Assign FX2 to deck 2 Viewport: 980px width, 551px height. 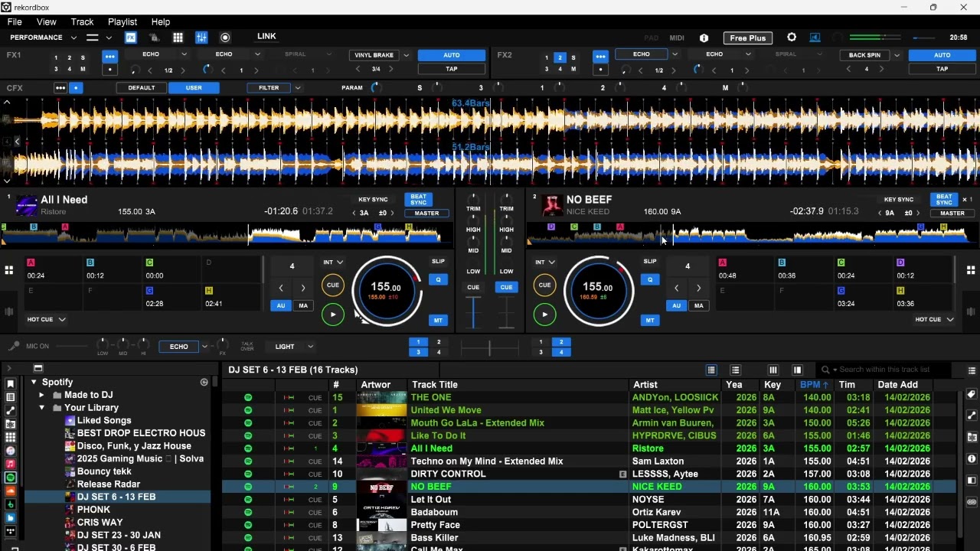pos(560,57)
